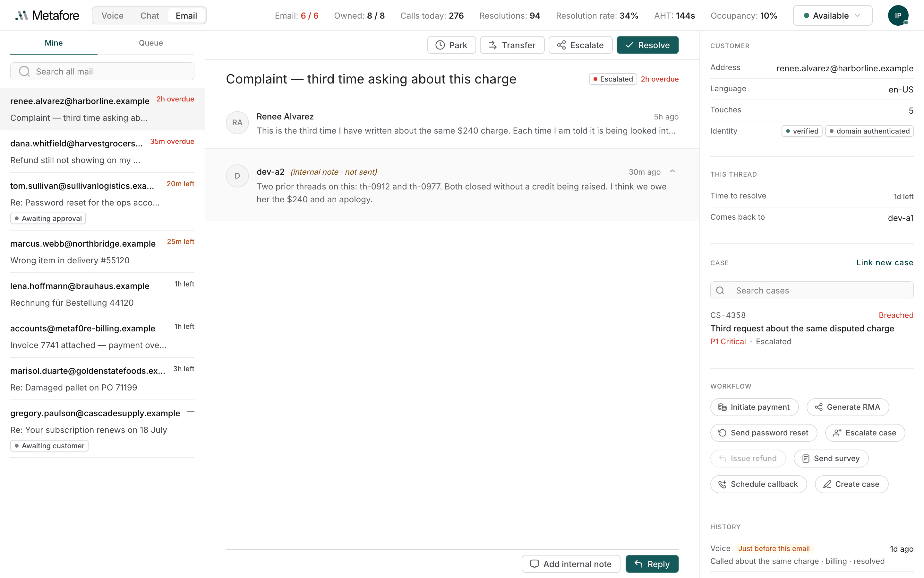The image size is (924, 578).
Task: Switch to the Chat channel
Action: (x=149, y=16)
